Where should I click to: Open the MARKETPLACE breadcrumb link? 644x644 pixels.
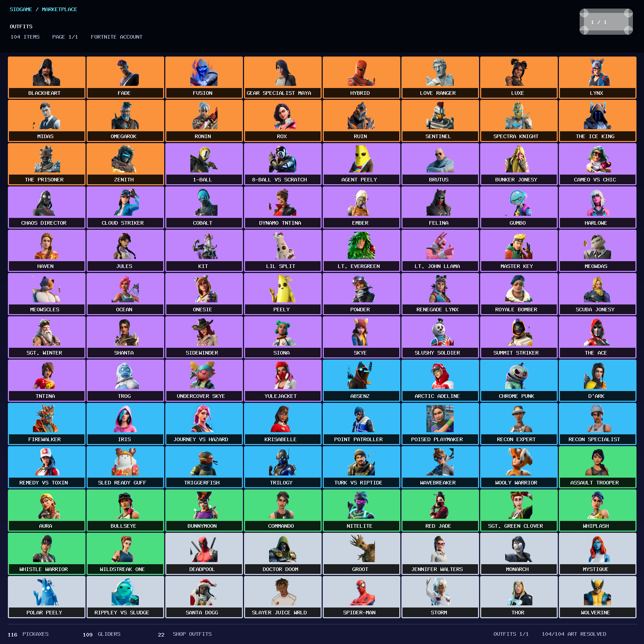59,9
